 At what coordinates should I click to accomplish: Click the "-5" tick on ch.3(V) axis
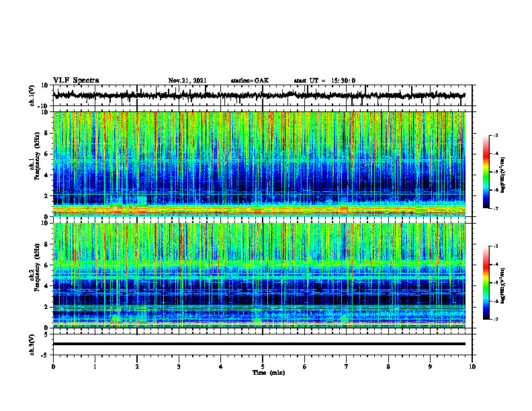point(46,355)
